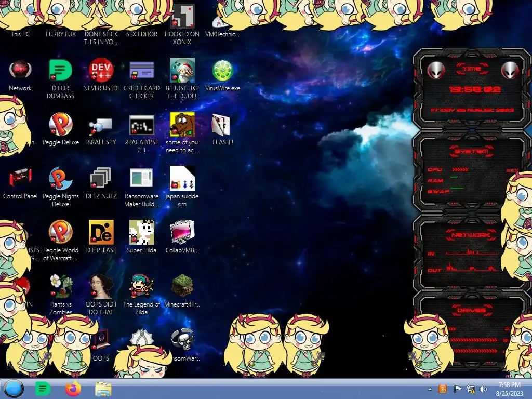The image size is (532, 399).
Task: Open the Plants vs Zombies shortcut
Action: click(x=60, y=286)
